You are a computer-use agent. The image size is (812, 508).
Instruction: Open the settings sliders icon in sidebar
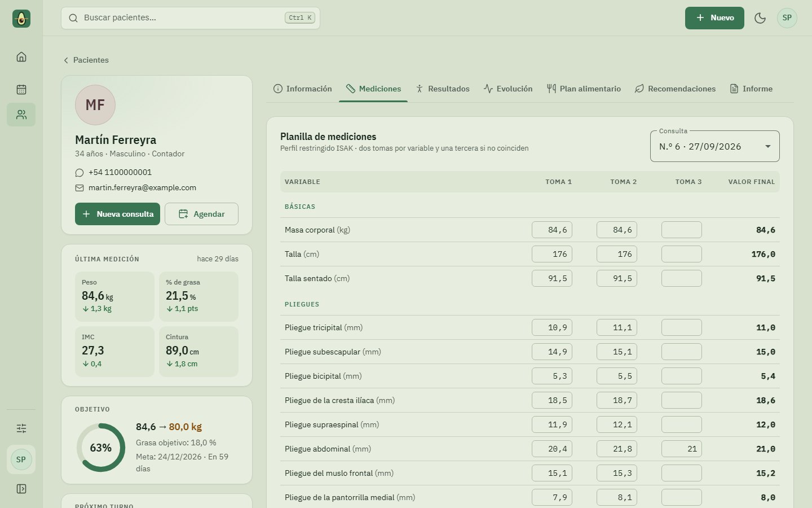[x=21, y=428]
